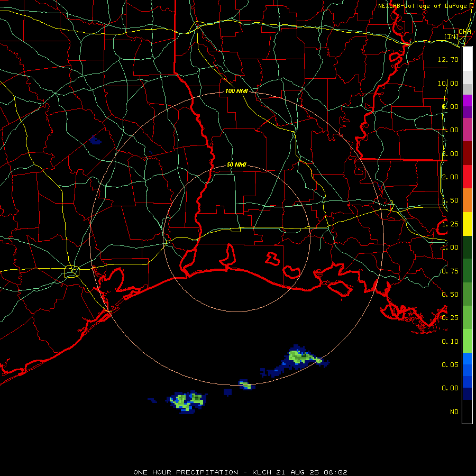Click the black ND swatch in the legend
The height and width of the screenshot is (476, 476).
pyautogui.click(x=467, y=411)
